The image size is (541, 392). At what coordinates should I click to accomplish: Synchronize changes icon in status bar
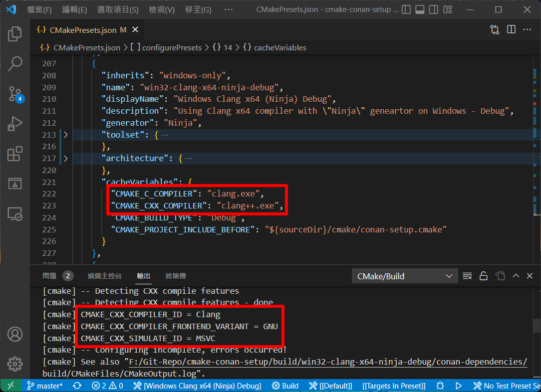[77, 386]
